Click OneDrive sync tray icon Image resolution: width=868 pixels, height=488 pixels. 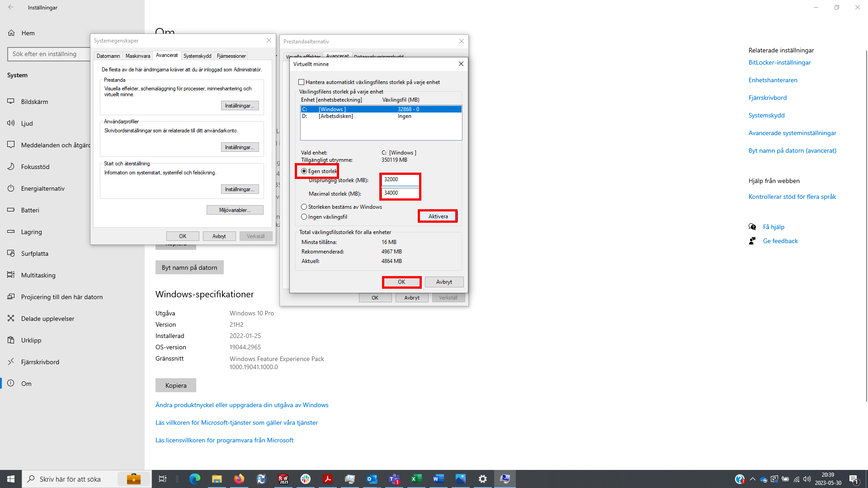coord(764,479)
